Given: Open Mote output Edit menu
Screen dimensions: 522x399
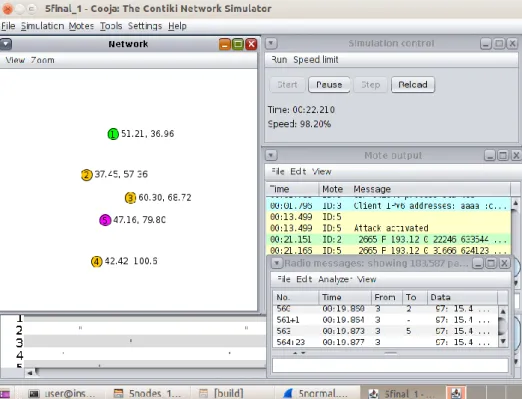Looking at the screenshot, I should (298, 171).
